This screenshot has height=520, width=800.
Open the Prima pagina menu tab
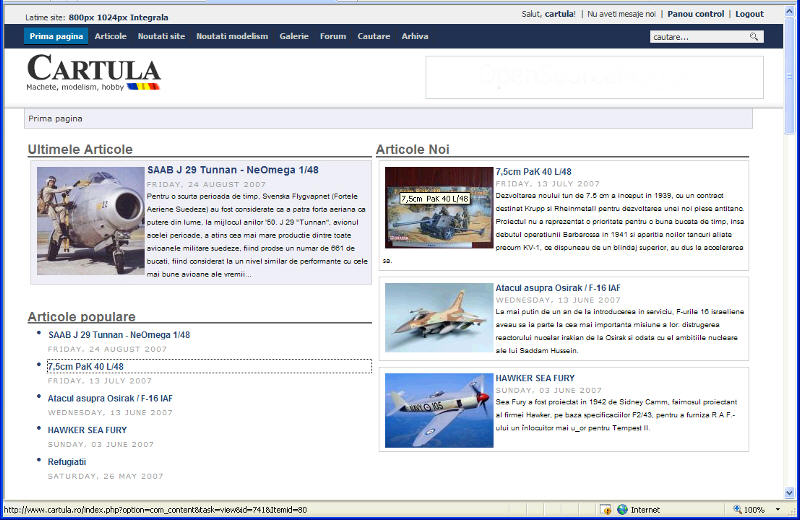pos(56,36)
